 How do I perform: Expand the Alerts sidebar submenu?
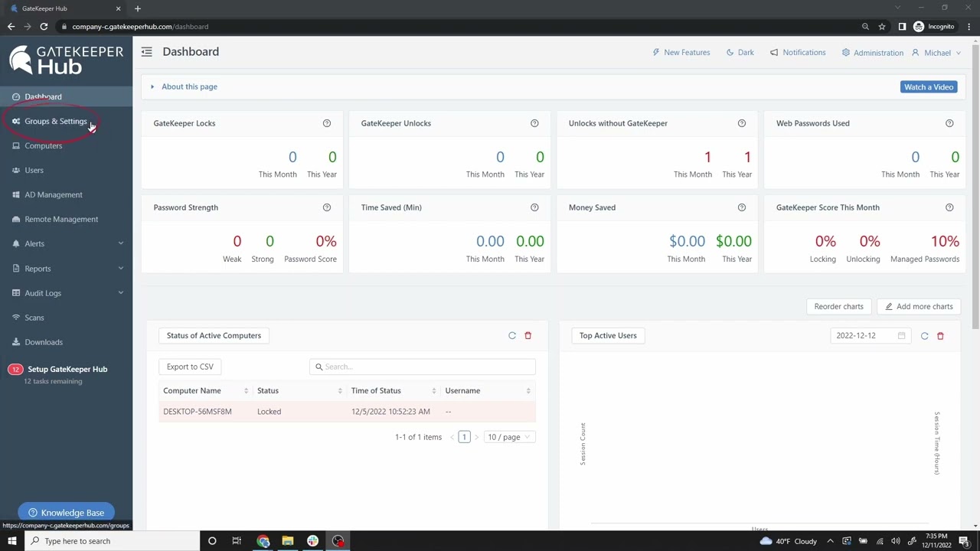[x=120, y=243]
